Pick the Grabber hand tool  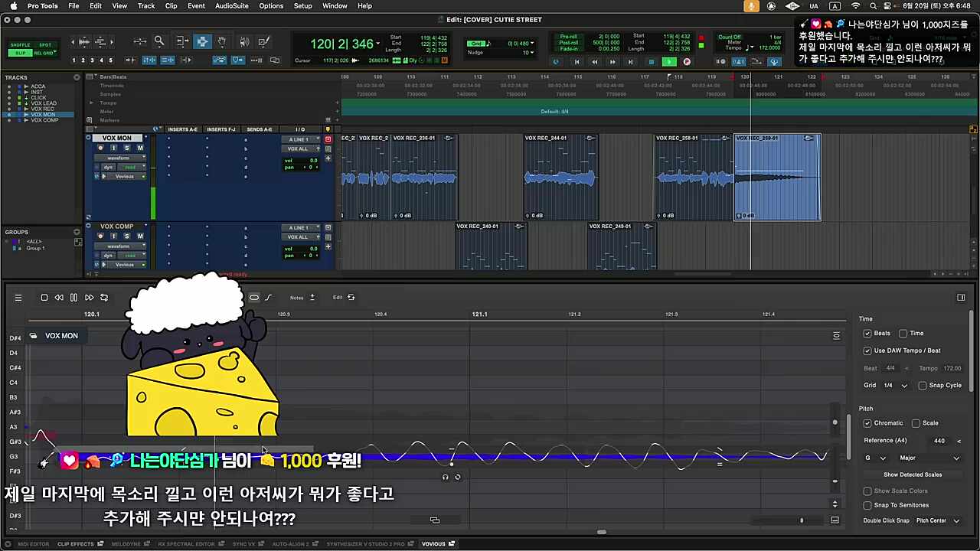[x=223, y=41]
